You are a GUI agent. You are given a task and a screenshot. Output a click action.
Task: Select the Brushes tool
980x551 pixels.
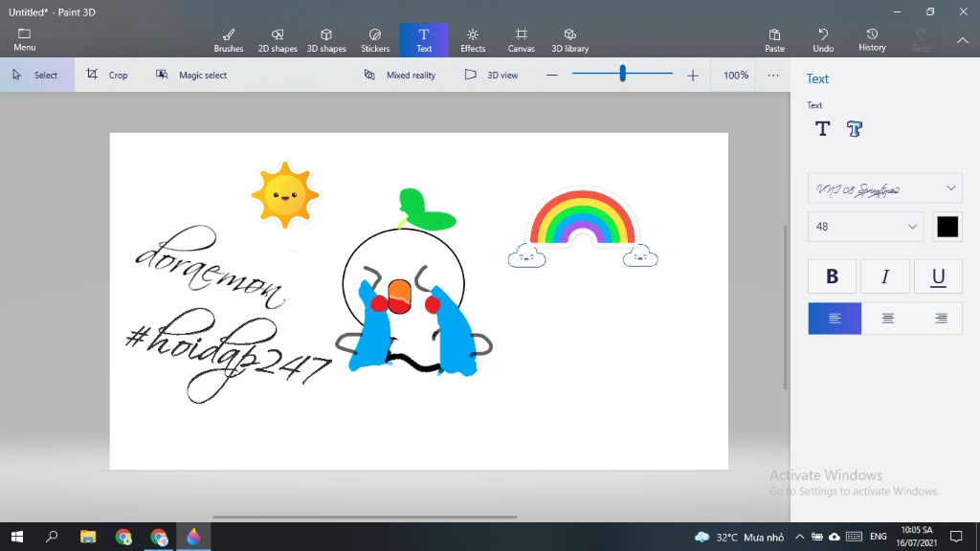(x=228, y=40)
